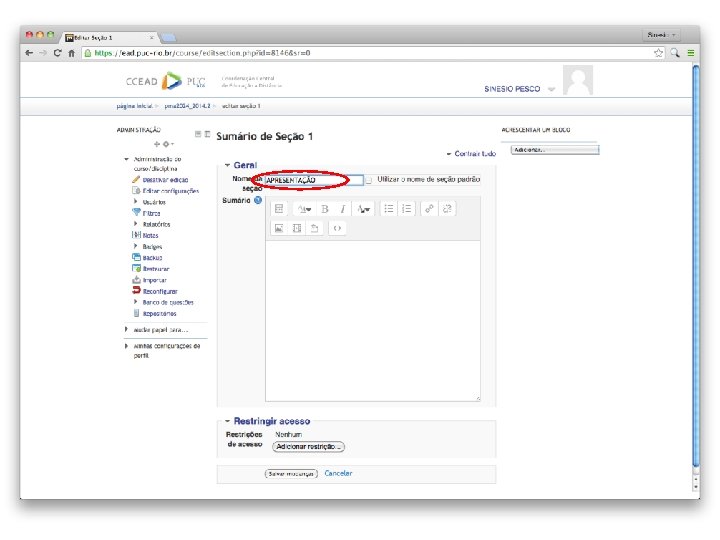Image resolution: width=720 pixels, height=540 pixels.
Task: Remove link with the unlink icon
Action: pos(447,209)
